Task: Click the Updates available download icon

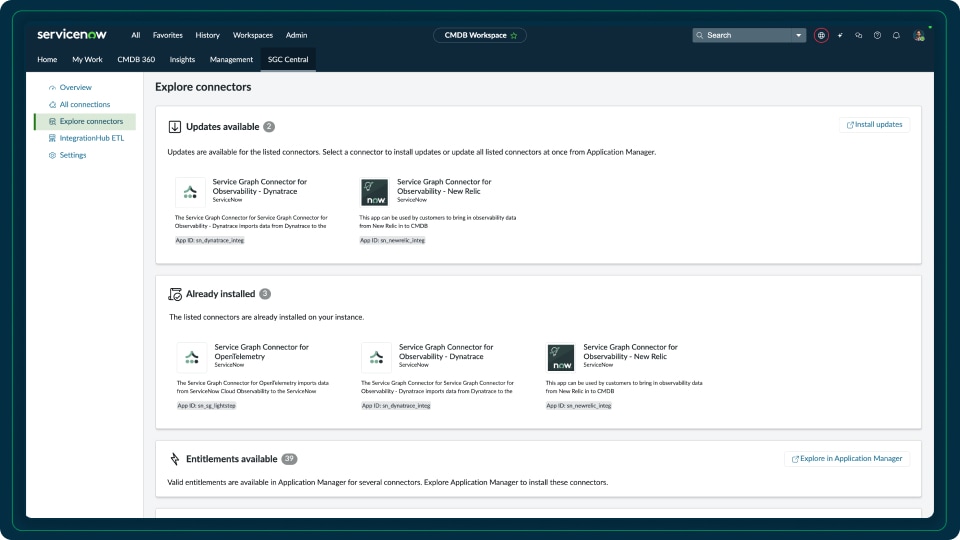Action: coord(174,127)
